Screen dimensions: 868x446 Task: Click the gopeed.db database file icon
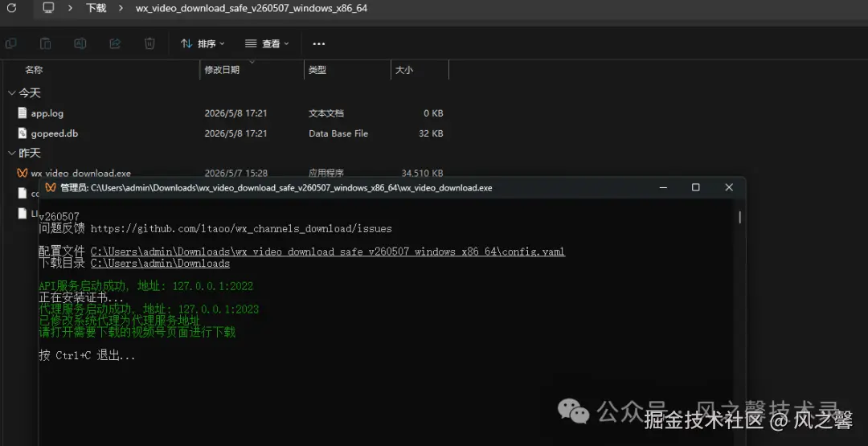click(23, 133)
